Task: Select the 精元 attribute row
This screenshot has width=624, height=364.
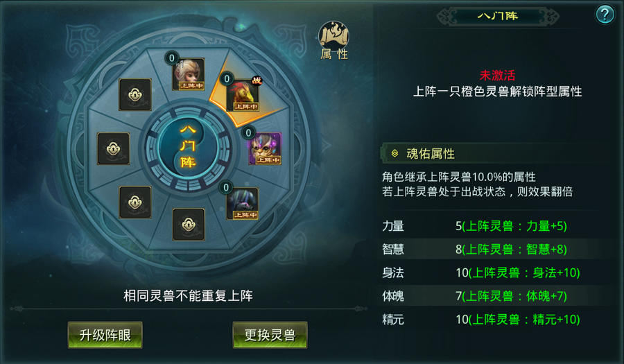Action: 497,319
